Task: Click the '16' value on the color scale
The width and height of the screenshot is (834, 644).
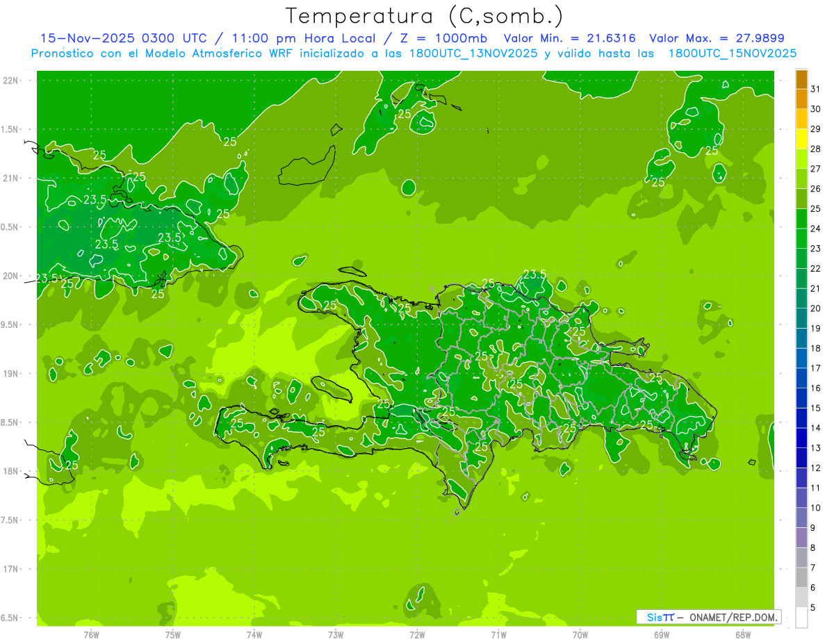Action: (816, 388)
